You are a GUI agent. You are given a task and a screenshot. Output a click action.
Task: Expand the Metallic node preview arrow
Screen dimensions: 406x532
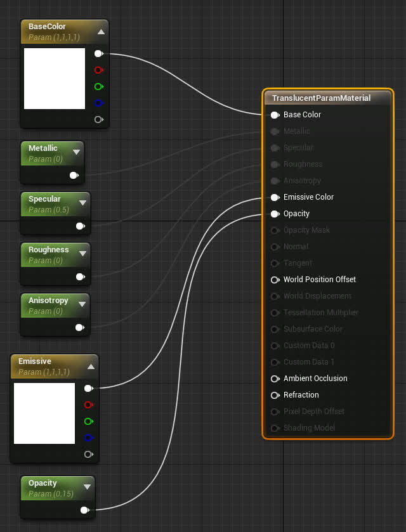pyautogui.click(x=77, y=152)
